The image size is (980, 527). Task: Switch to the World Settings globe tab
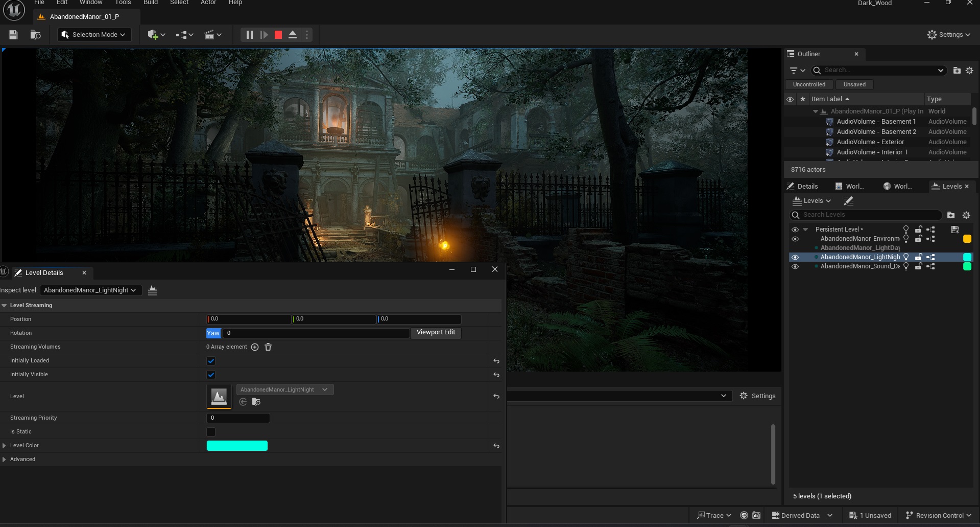click(897, 187)
